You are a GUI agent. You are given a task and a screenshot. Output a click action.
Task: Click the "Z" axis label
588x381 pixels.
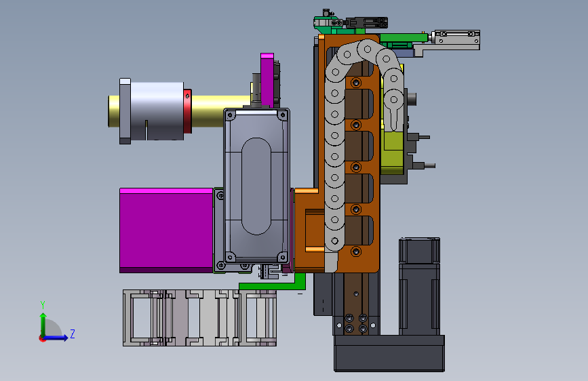[x=73, y=334]
